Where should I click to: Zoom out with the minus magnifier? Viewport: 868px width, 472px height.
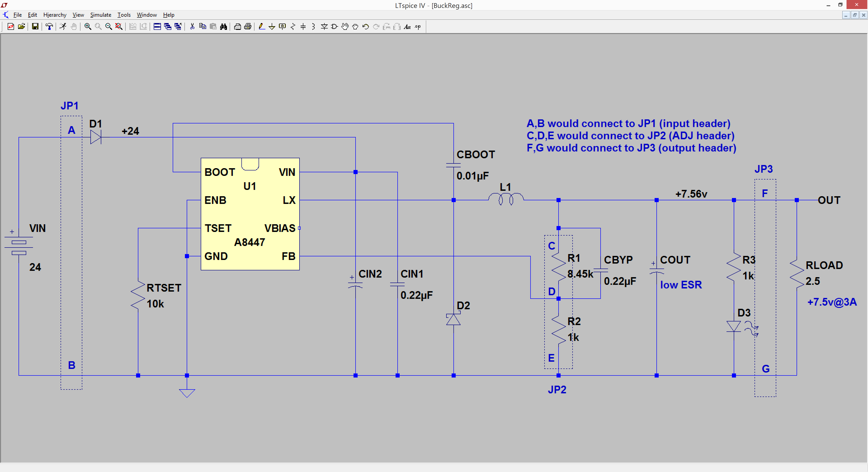pyautogui.click(x=108, y=27)
